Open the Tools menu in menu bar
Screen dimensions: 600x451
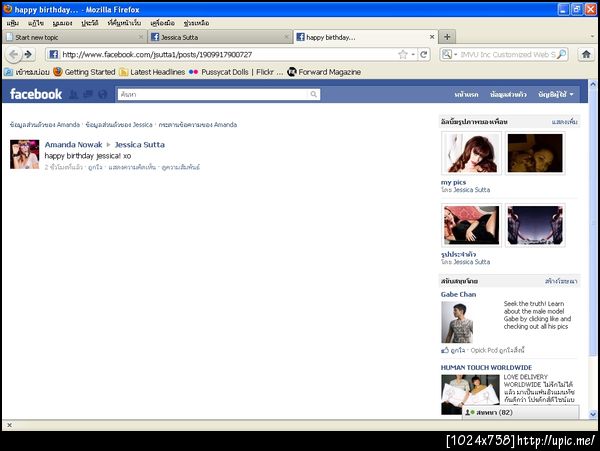click(163, 23)
